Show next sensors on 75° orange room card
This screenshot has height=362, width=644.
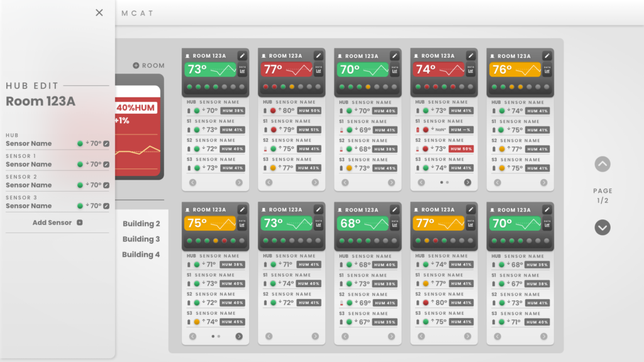click(239, 336)
